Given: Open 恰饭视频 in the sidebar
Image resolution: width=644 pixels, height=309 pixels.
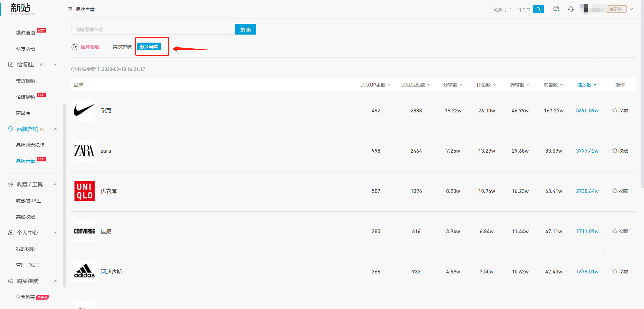Looking at the screenshot, I should point(25,97).
